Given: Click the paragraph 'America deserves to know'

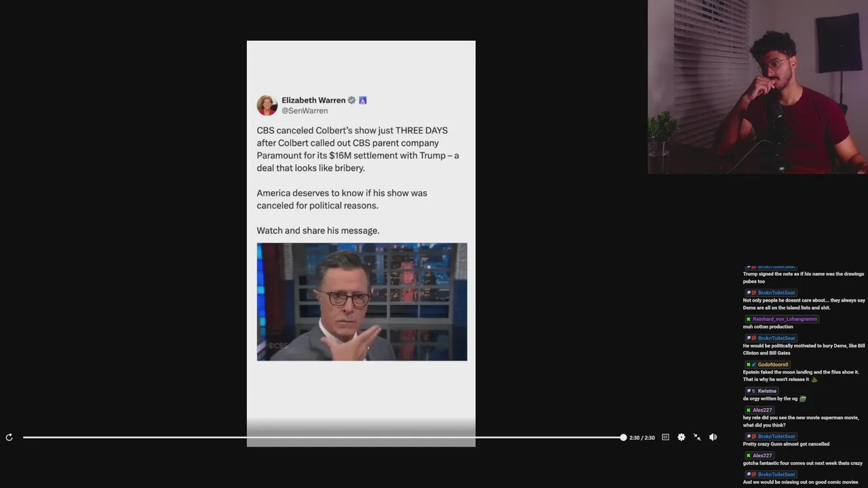Looking at the screenshot, I should [342, 199].
